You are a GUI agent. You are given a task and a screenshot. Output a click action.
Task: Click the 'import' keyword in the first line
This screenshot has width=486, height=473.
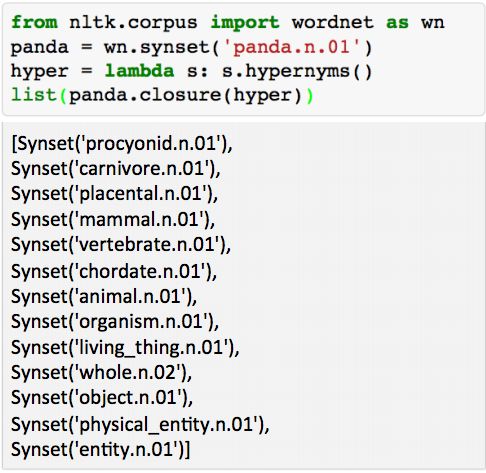pos(245,23)
